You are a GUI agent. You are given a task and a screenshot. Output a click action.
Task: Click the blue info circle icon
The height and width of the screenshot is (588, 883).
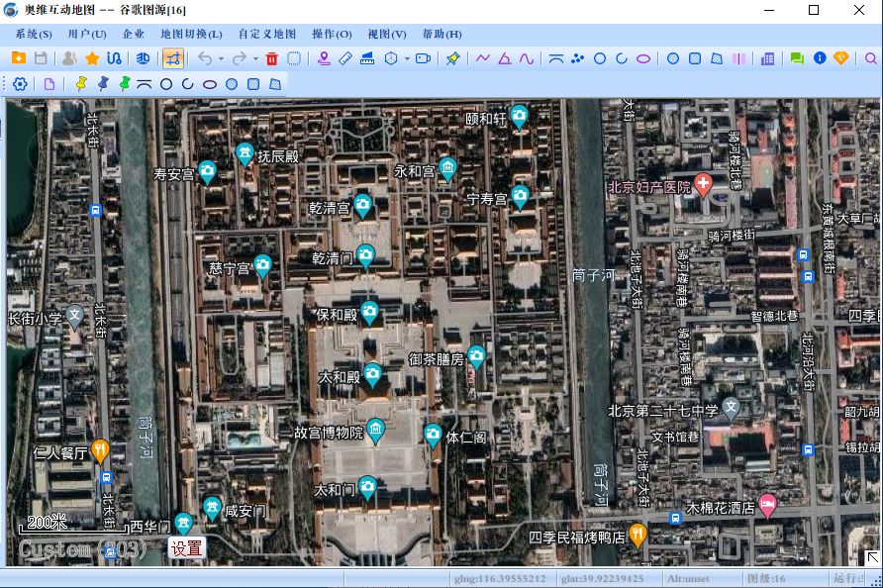point(820,58)
